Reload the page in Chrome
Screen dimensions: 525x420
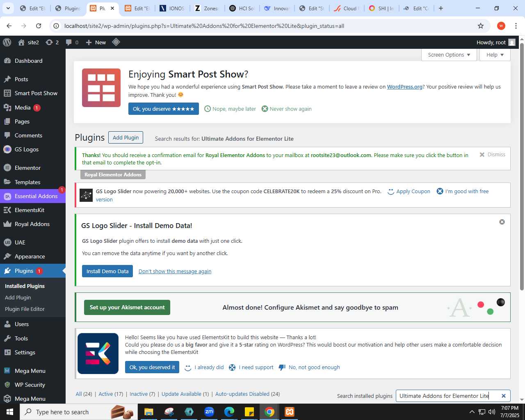tap(39, 26)
